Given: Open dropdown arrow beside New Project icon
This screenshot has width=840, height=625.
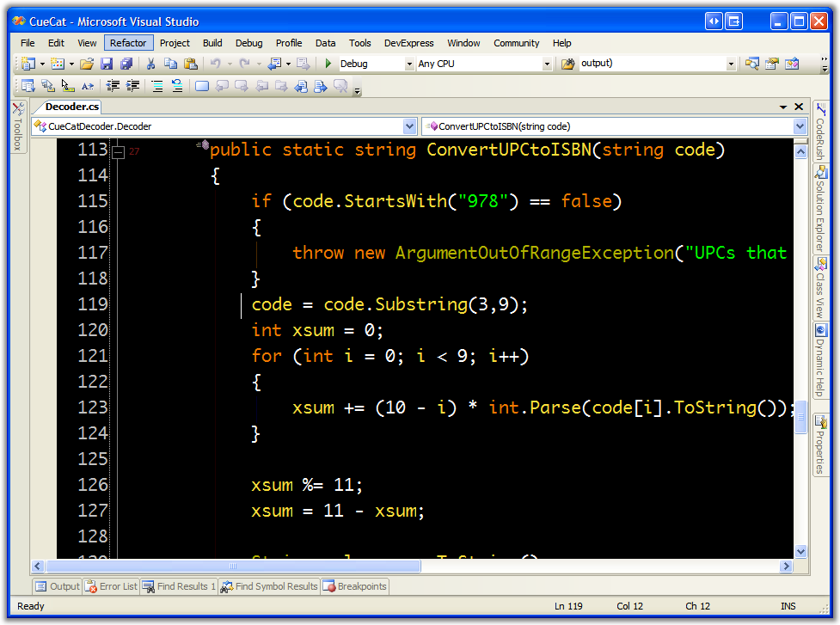Looking at the screenshot, I should tap(42, 64).
